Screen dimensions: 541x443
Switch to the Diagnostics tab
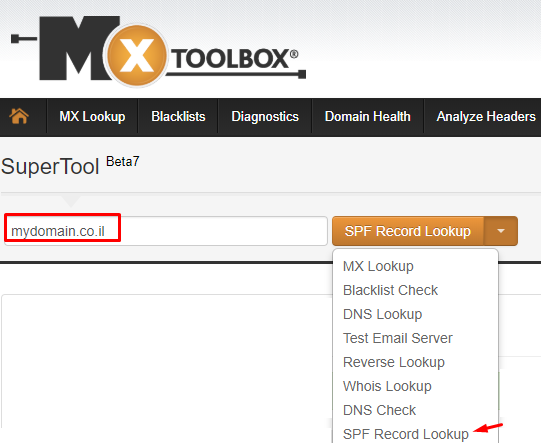[x=265, y=117]
